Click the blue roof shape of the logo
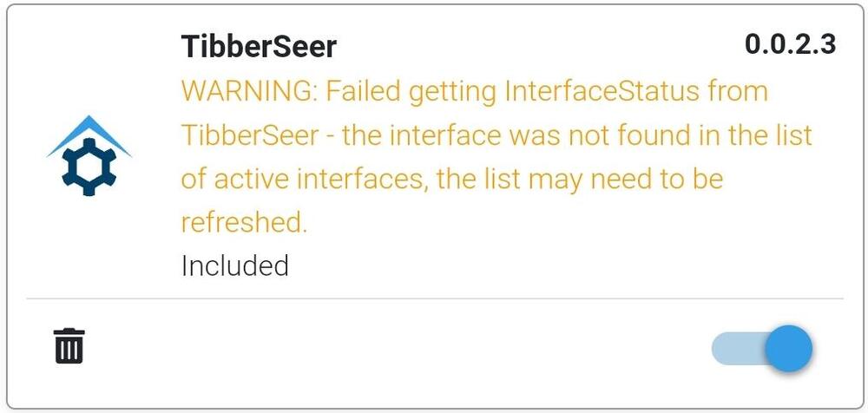Screen dimensions: 868x413 click(x=89, y=128)
